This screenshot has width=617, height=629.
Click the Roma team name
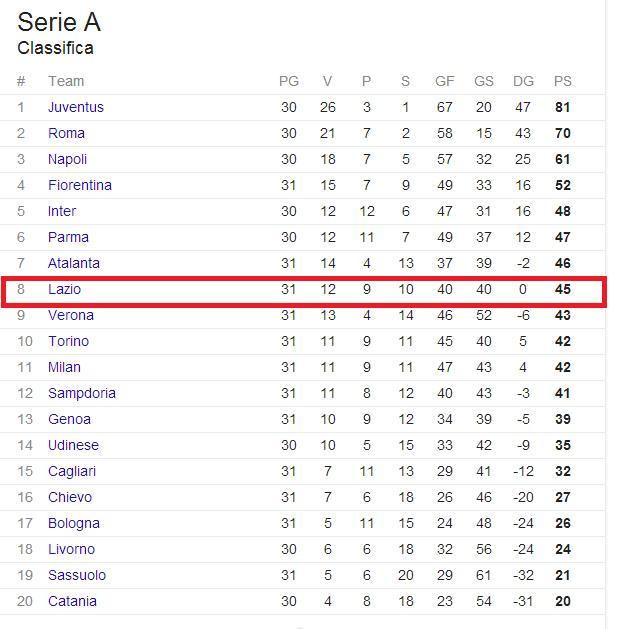point(67,133)
